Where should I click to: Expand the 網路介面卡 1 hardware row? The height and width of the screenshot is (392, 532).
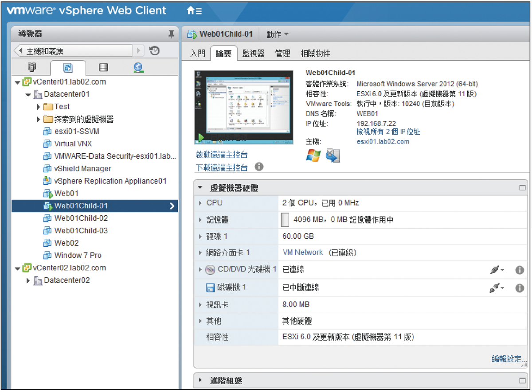pos(200,252)
